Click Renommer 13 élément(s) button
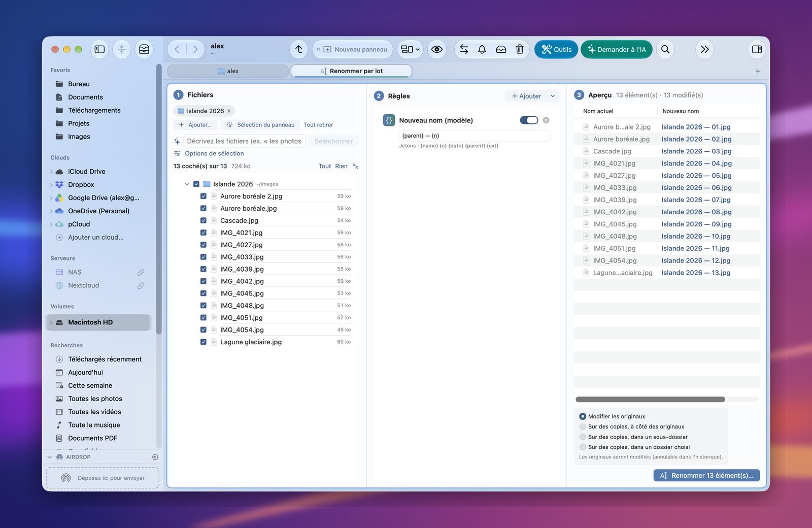 706,475
